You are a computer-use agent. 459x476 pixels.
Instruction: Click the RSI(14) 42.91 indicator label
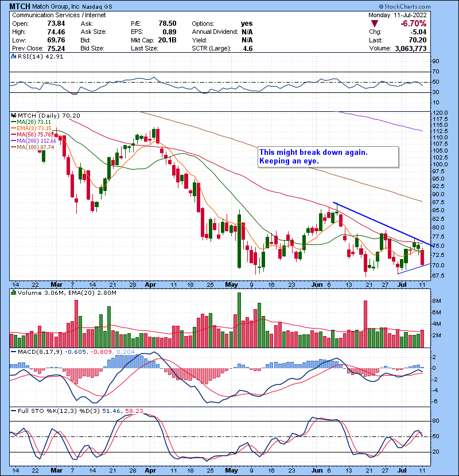pos(40,56)
